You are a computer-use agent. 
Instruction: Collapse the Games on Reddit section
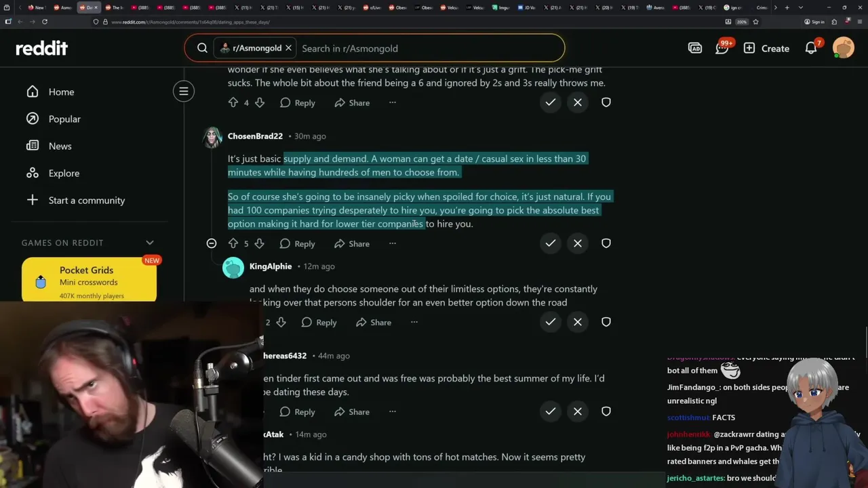pos(150,243)
